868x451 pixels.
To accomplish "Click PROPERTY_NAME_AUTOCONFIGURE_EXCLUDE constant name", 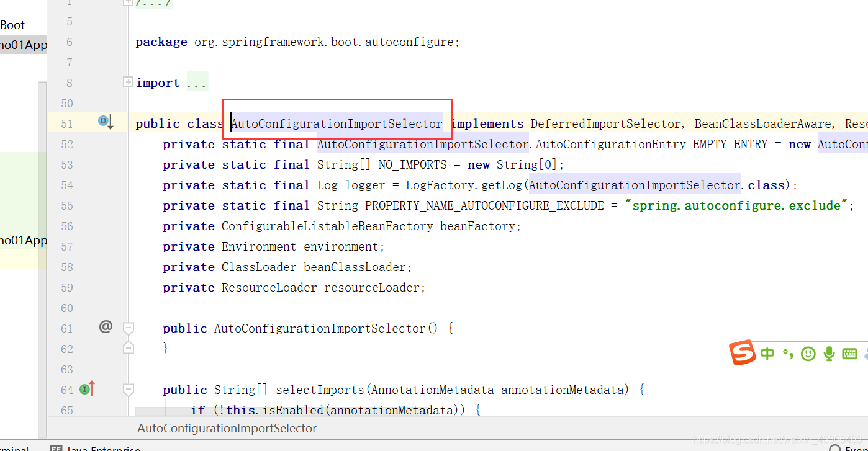I will coord(484,205).
